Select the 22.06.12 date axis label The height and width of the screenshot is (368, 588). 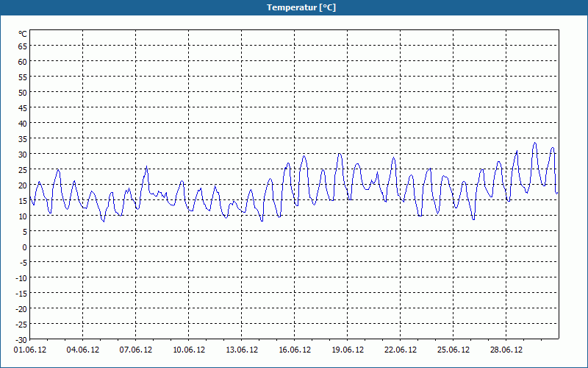(x=400, y=350)
